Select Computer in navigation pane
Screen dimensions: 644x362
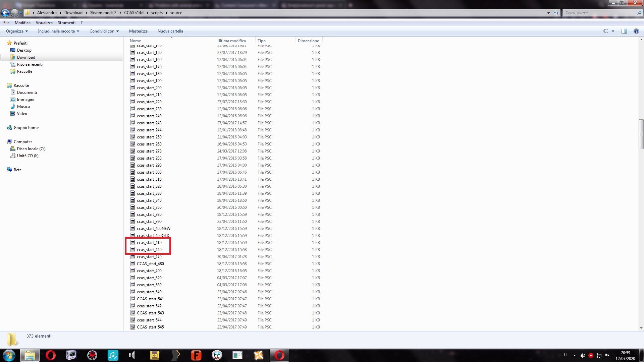coord(22,142)
